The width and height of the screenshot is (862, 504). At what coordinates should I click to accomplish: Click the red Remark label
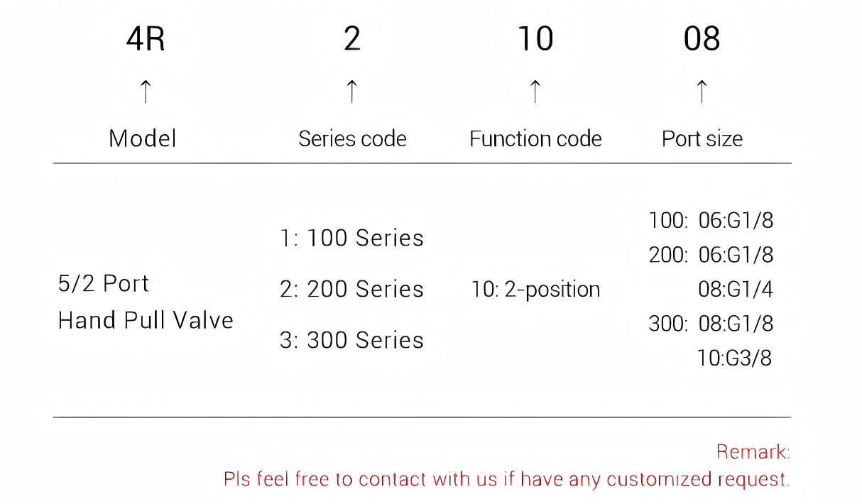tap(753, 451)
